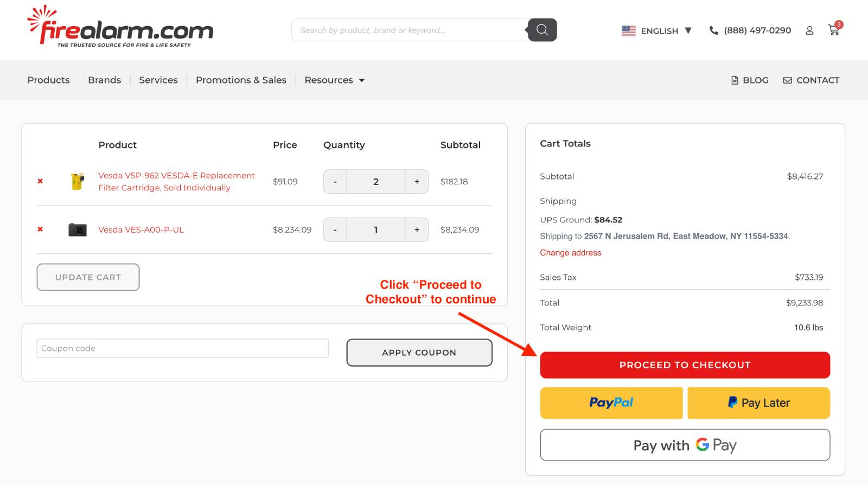Image resolution: width=868 pixels, height=486 pixels.
Task: Increase quantity of VSP-962 filter cartridge
Action: click(417, 182)
